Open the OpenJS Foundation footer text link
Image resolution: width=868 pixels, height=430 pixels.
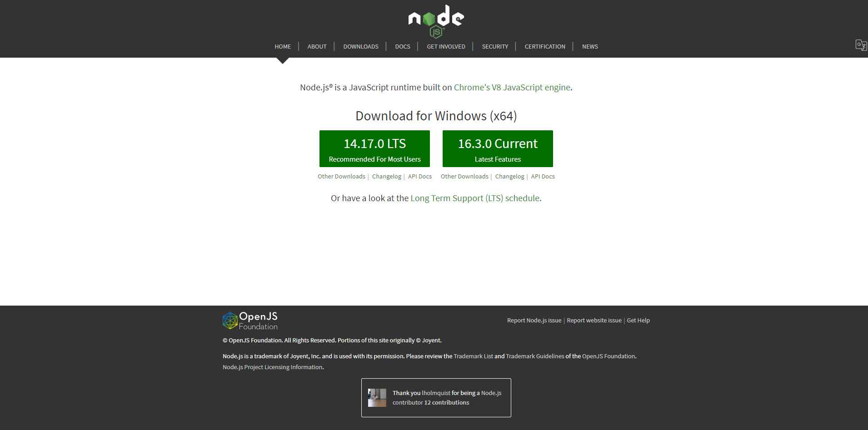[609, 356]
